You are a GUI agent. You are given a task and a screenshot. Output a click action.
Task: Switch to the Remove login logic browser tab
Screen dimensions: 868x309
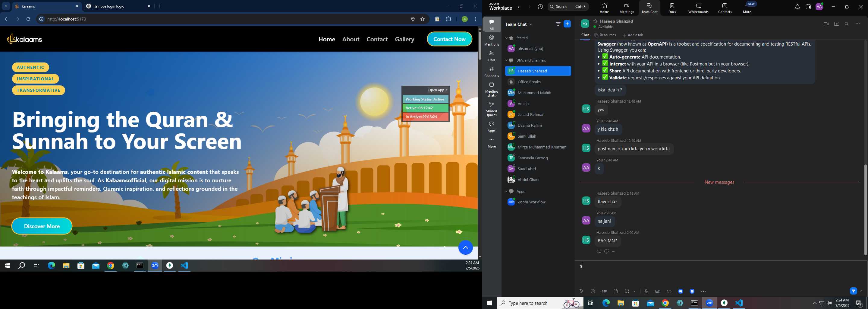click(117, 6)
